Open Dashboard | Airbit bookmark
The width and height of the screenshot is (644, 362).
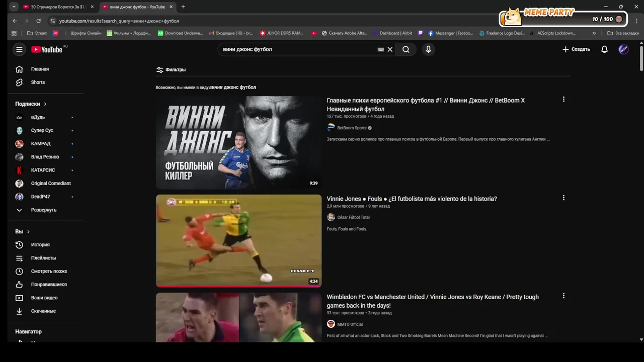(x=392, y=33)
